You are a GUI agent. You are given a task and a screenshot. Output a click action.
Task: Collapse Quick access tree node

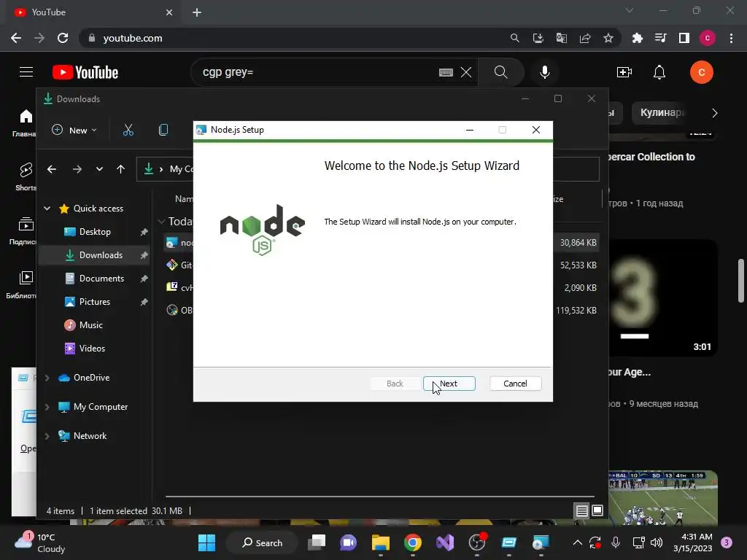tap(47, 208)
